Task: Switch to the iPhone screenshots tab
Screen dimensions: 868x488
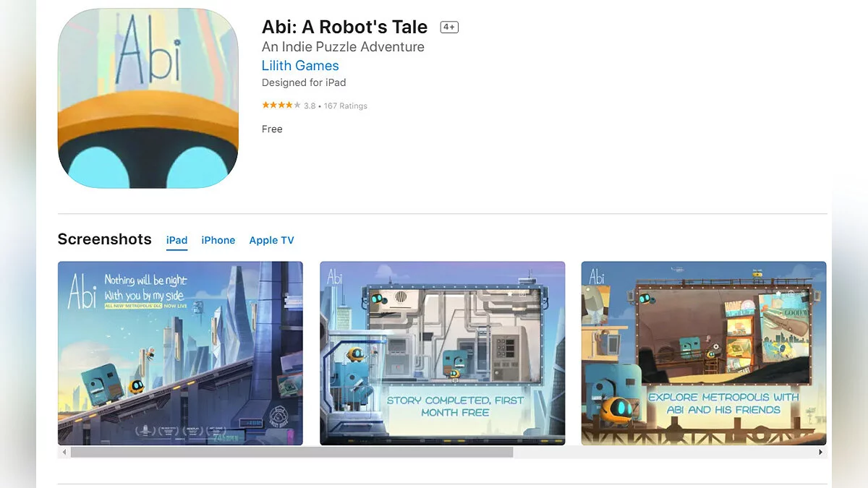Action: [x=218, y=240]
